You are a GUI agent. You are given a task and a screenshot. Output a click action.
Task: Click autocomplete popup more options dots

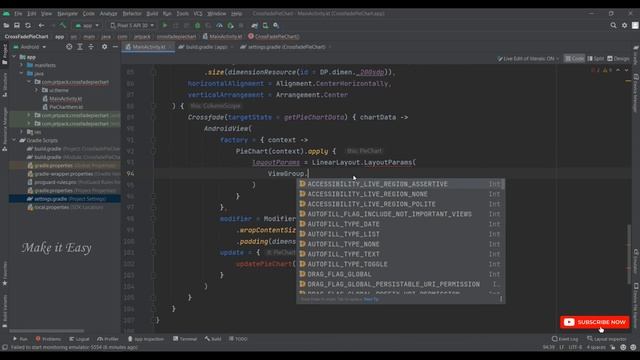click(501, 299)
